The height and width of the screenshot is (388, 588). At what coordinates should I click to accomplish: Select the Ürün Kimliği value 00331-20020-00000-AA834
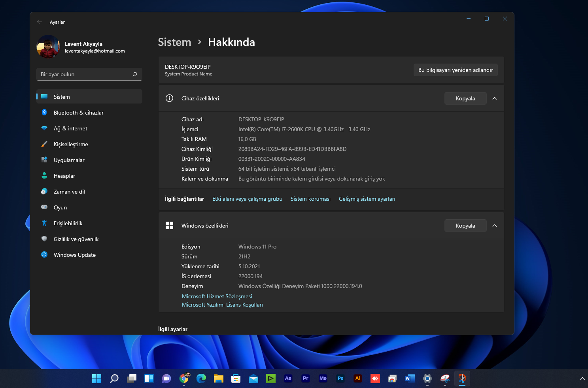click(x=272, y=159)
